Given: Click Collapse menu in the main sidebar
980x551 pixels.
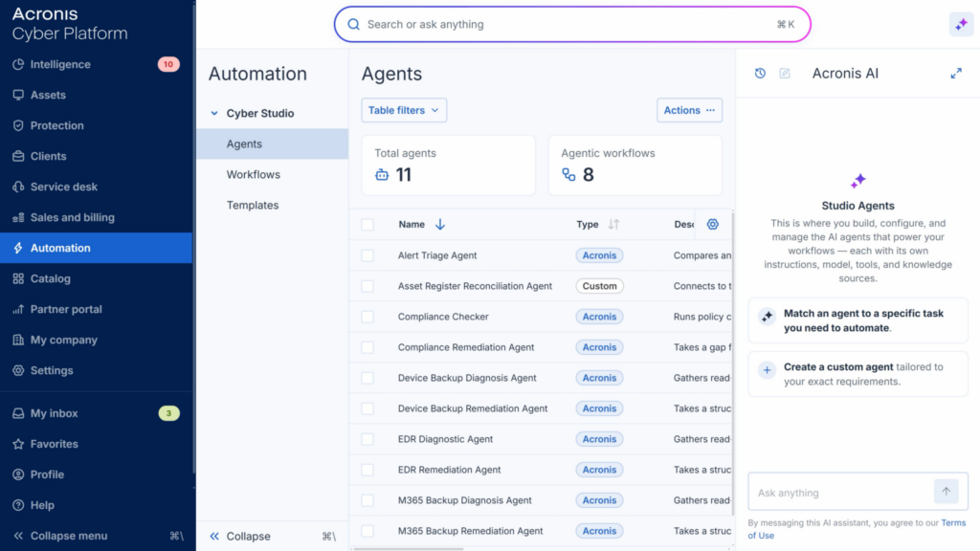Looking at the screenshot, I should click(x=96, y=536).
